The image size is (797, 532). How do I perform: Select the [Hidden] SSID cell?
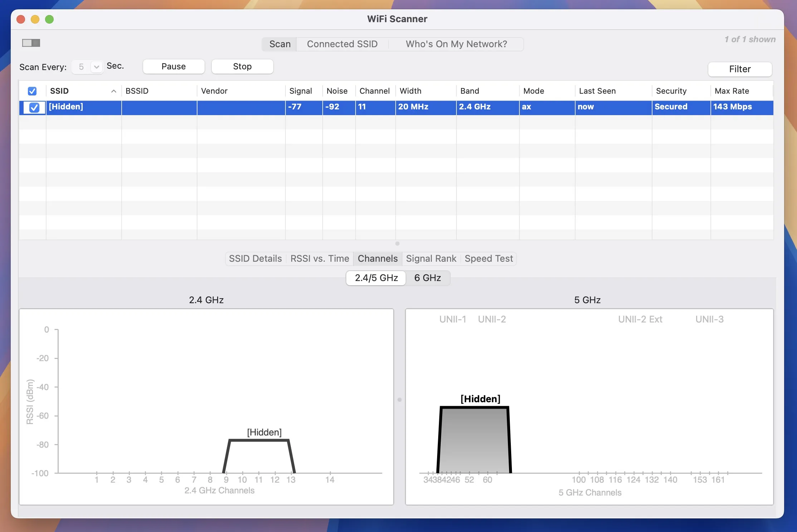pyautogui.click(x=84, y=107)
